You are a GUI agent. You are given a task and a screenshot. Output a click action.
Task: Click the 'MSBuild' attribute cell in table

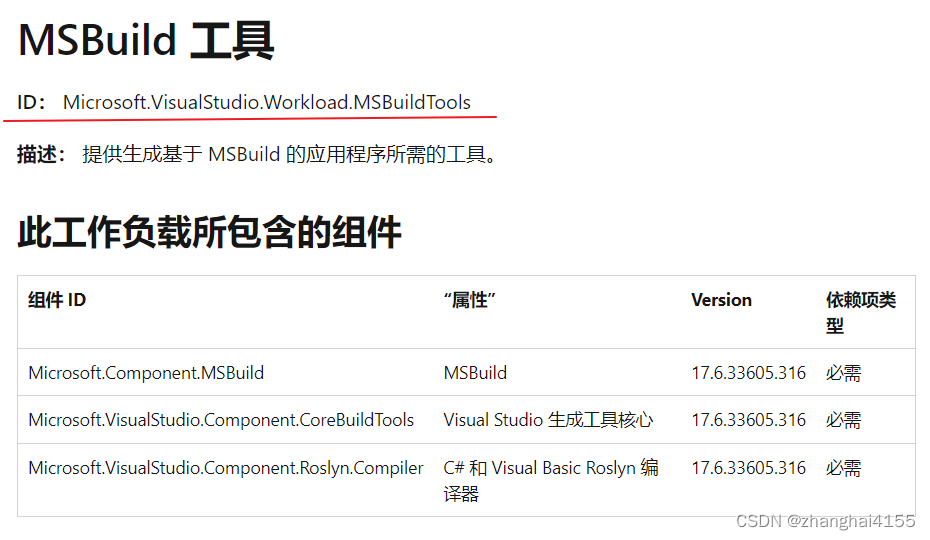[475, 373]
